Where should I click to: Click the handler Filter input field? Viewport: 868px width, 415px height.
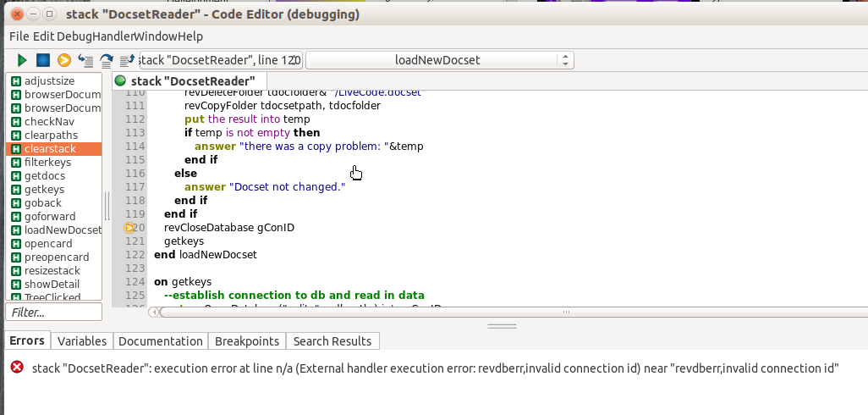pyautogui.click(x=53, y=313)
